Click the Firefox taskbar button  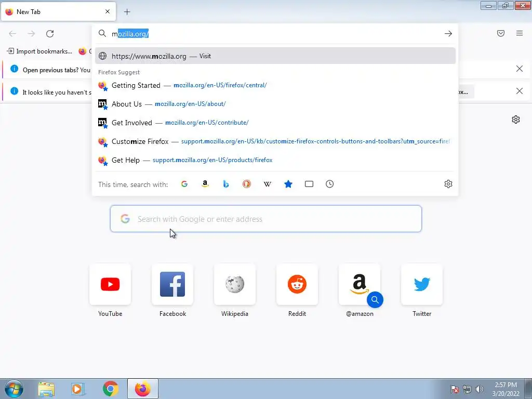coord(142,389)
